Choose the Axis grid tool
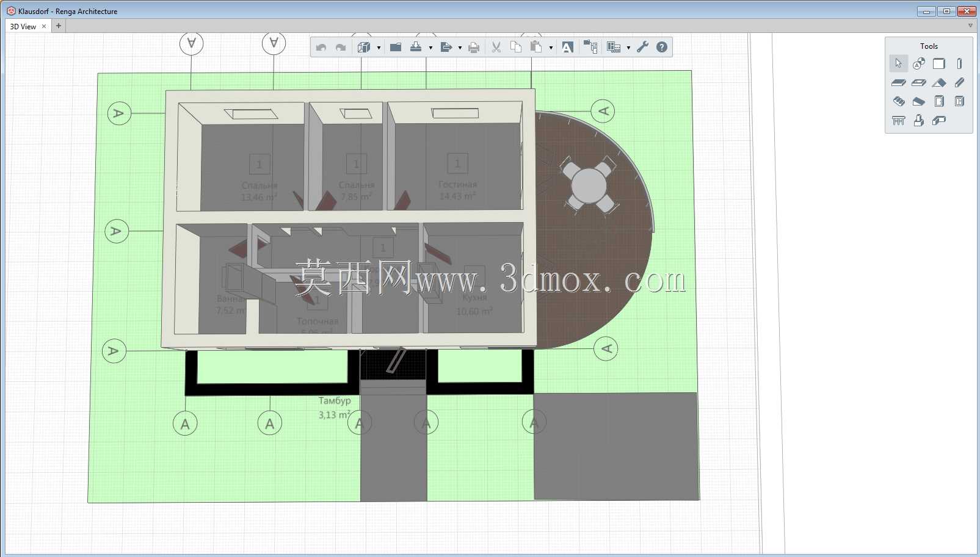 919,63
